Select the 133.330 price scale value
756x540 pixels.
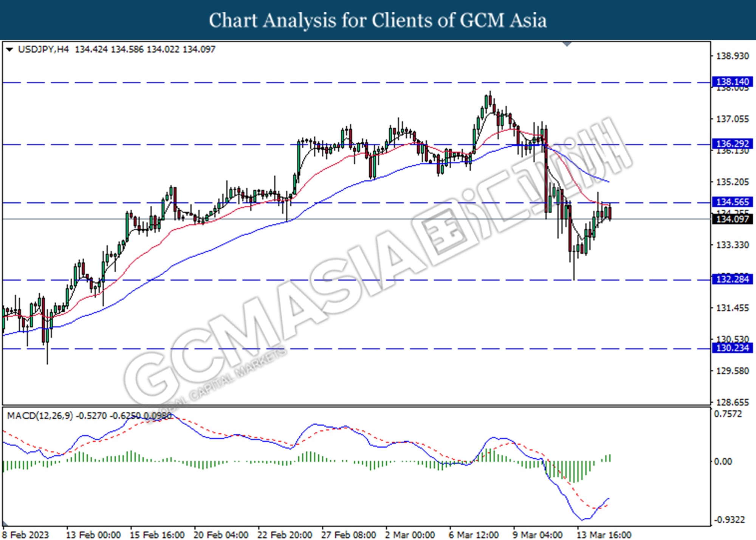733,245
